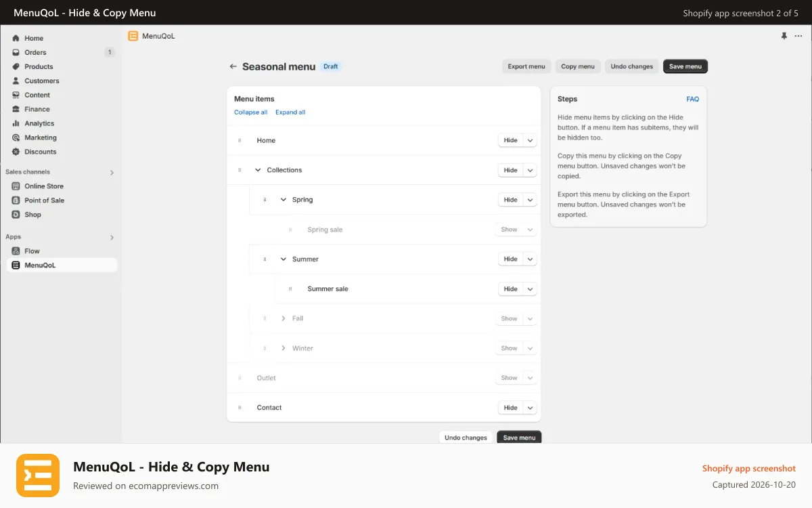Screen dimensions: 812x508
Task: Click drag handle icon for Collections row
Action: [240, 170]
